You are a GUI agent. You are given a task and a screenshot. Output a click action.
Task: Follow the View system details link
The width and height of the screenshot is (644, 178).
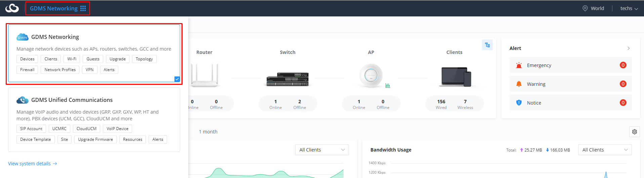pos(33,164)
